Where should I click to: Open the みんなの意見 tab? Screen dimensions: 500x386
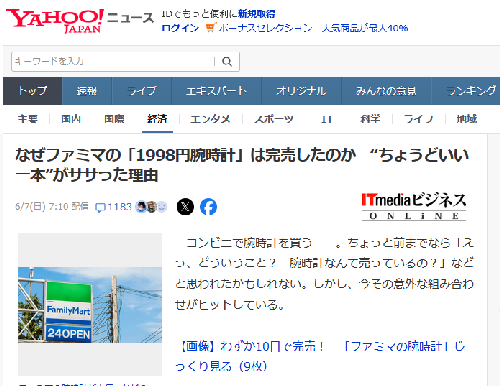(x=386, y=91)
